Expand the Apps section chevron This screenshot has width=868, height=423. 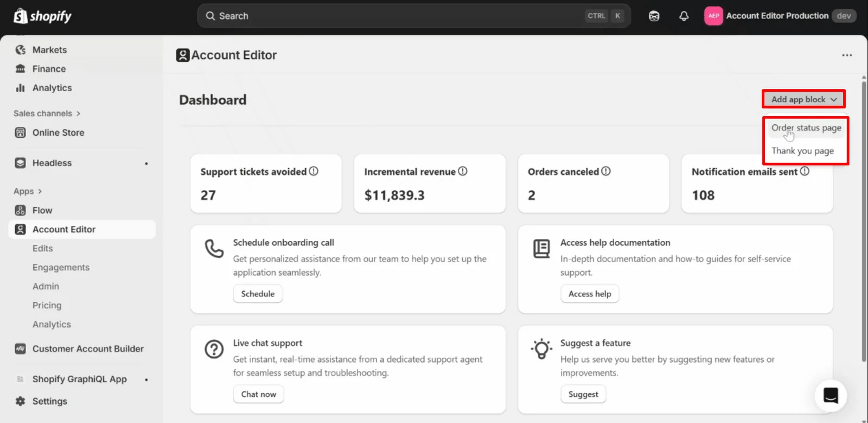pyautogui.click(x=40, y=191)
